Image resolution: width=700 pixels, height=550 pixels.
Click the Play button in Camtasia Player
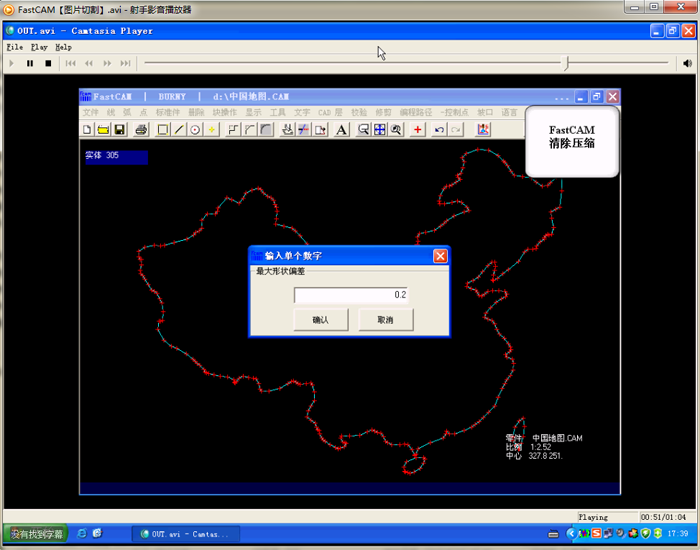pyautogui.click(x=12, y=63)
